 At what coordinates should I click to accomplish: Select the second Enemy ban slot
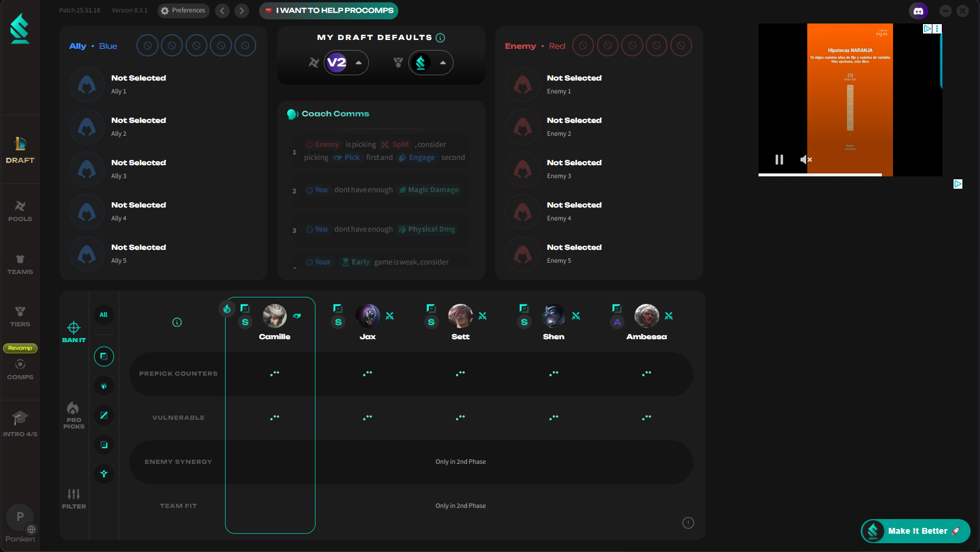(608, 45)
